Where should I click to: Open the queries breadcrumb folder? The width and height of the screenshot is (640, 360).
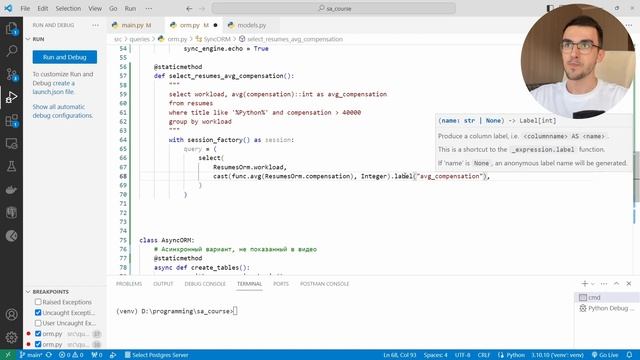coord(140,39)
